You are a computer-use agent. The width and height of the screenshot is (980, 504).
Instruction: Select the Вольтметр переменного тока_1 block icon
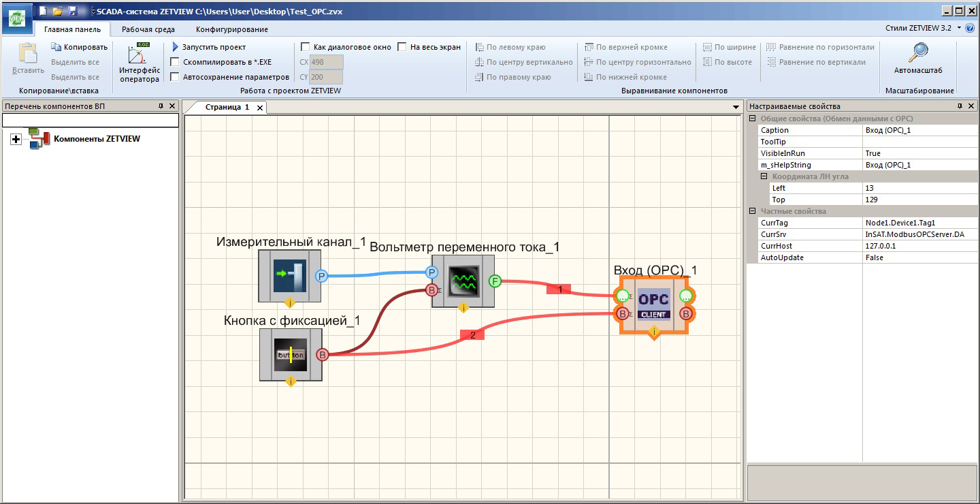pos(463,281)
